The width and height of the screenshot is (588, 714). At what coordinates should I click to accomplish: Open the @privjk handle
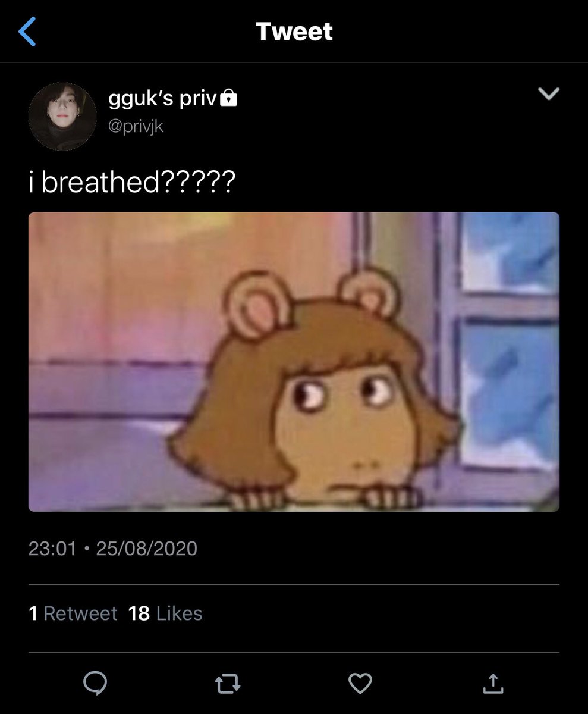point(136,126)
